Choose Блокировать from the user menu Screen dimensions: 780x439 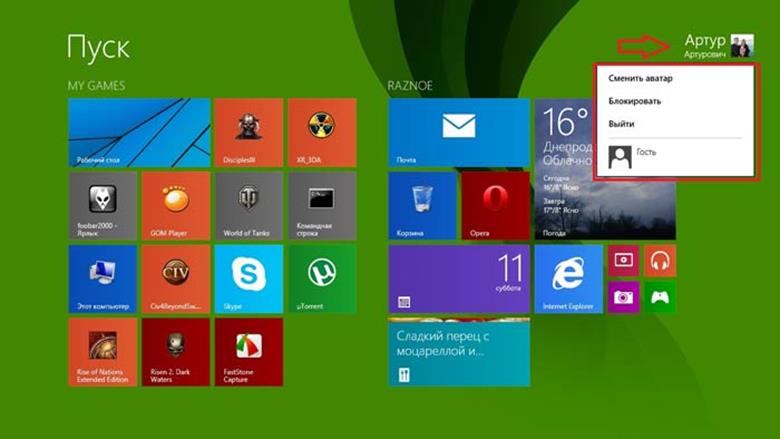(635, 101)
